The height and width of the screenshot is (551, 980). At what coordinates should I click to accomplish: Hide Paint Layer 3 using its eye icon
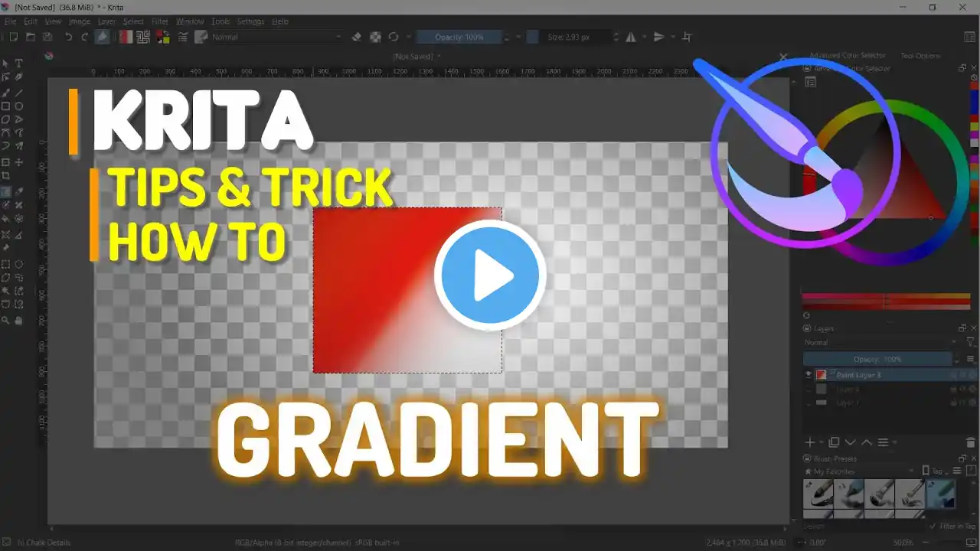click(808, 375)
